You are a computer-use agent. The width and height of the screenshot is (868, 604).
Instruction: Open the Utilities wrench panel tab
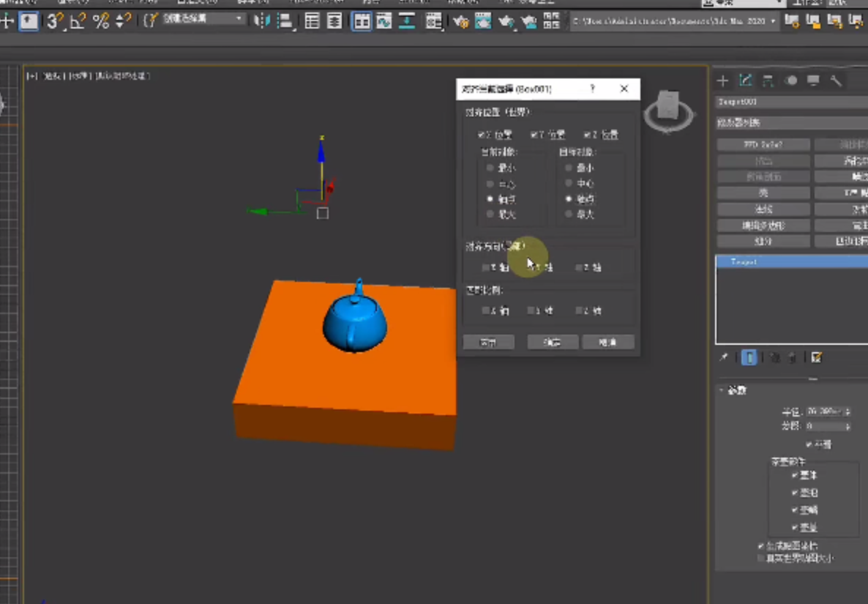tap(836, 81)
